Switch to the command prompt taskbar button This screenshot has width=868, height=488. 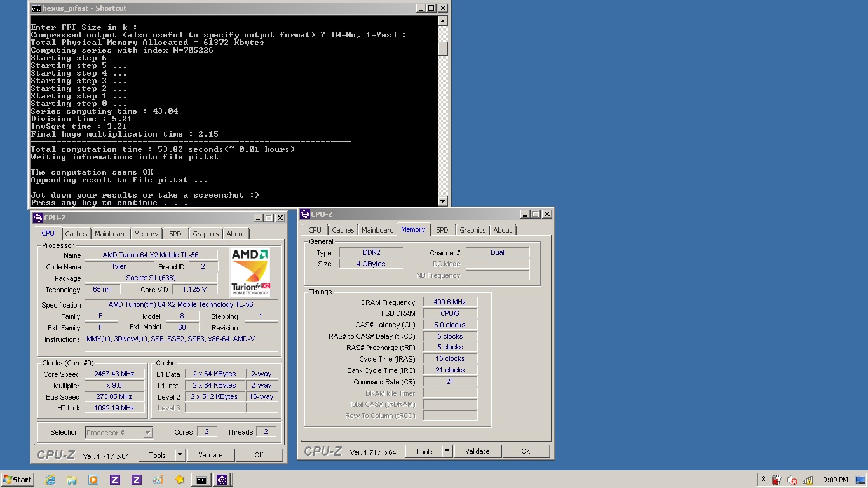coord(201,480)
